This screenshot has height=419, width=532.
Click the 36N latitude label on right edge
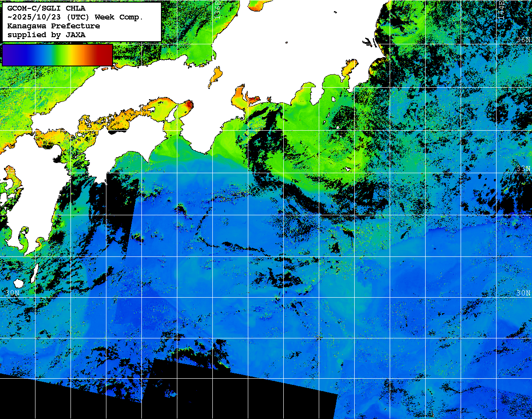pyautogui.click(x=523, y=40)
